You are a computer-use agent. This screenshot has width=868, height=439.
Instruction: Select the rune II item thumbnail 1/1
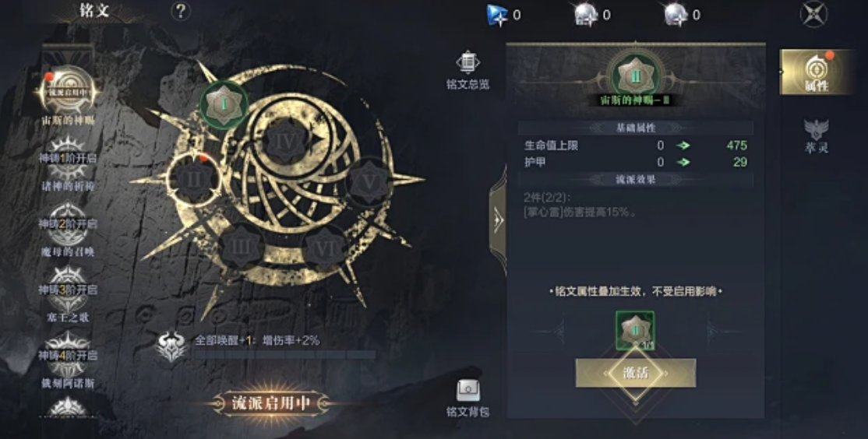point(635,331)
